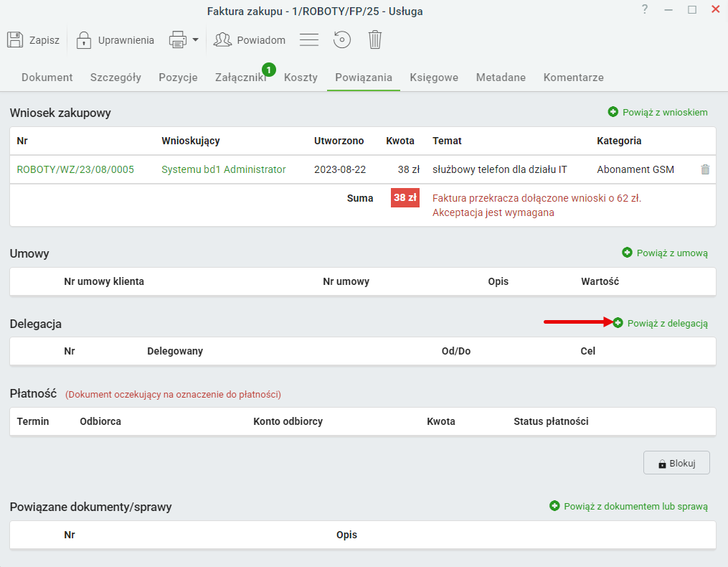
Task: Open the Pozycje tab
Action: point(179,78)
